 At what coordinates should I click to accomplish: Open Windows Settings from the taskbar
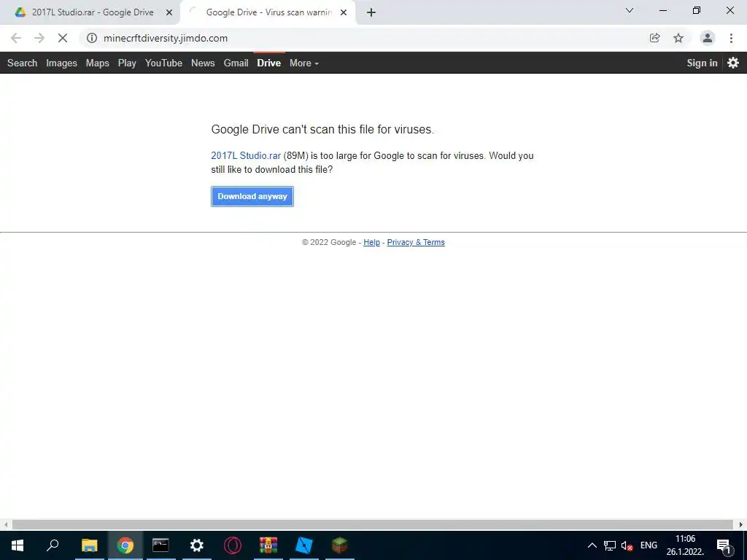click(197, 545)
